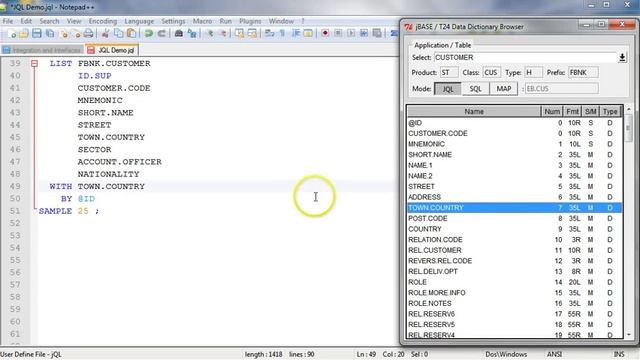Screen dimensions: 640x360
Task: Click the Paste toolbar icon
Action: (131, 33)
